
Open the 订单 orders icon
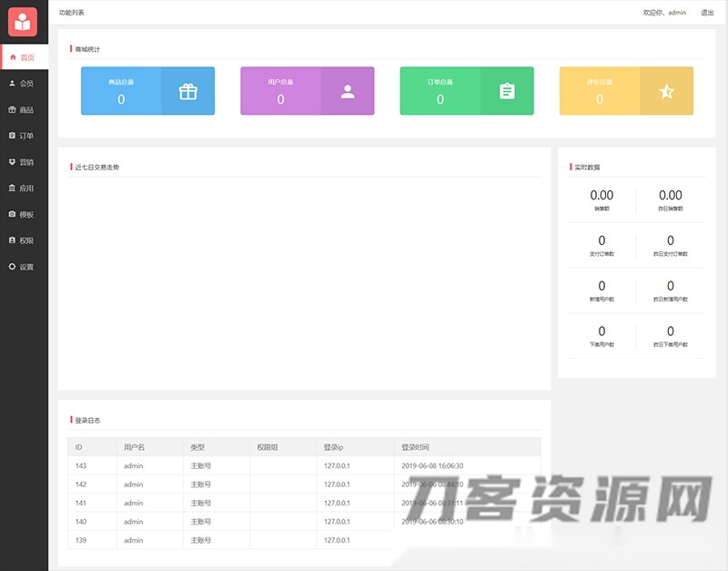[13, 136]
